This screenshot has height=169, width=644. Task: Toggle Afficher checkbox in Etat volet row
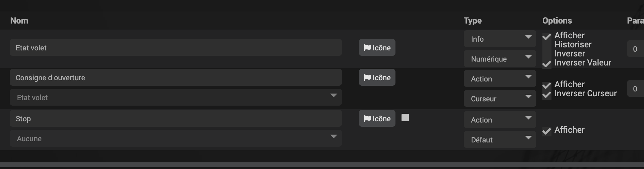[547, 37]
